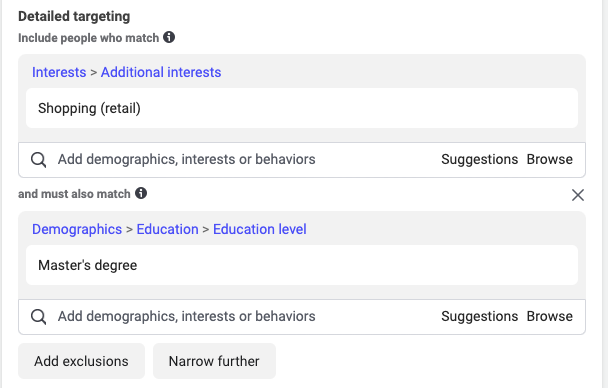Image resolution: width=608 pixels, height=388 pixels.
Task: Open the Education level breadcrumb link
Action: (x=260, y=229)
